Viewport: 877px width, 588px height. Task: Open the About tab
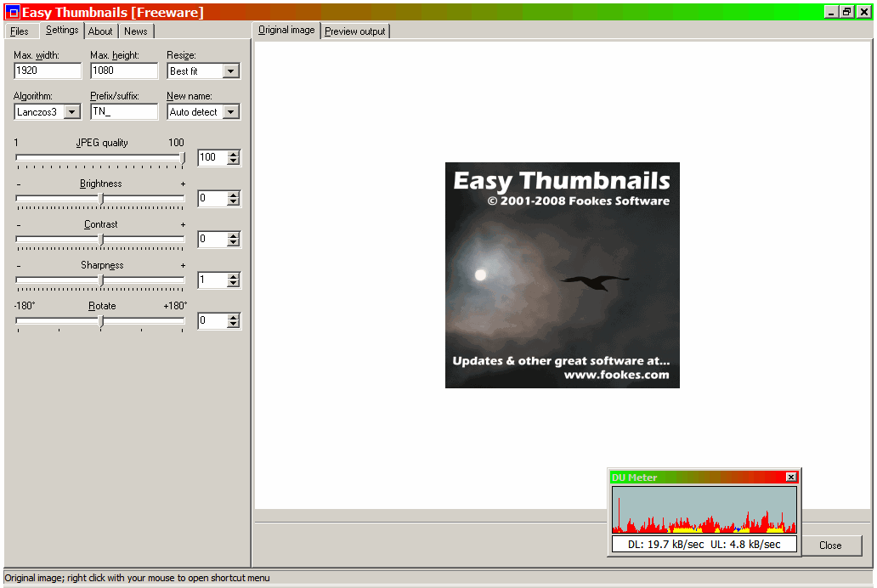pos(100,31)
